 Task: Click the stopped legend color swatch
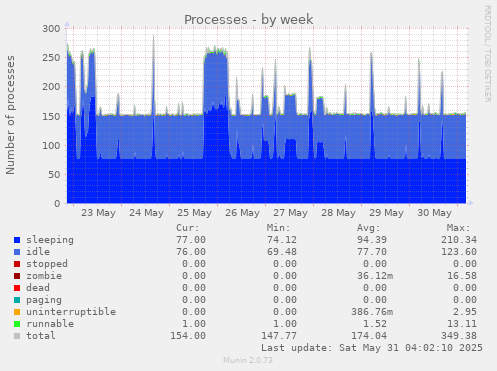coord(17,264)
